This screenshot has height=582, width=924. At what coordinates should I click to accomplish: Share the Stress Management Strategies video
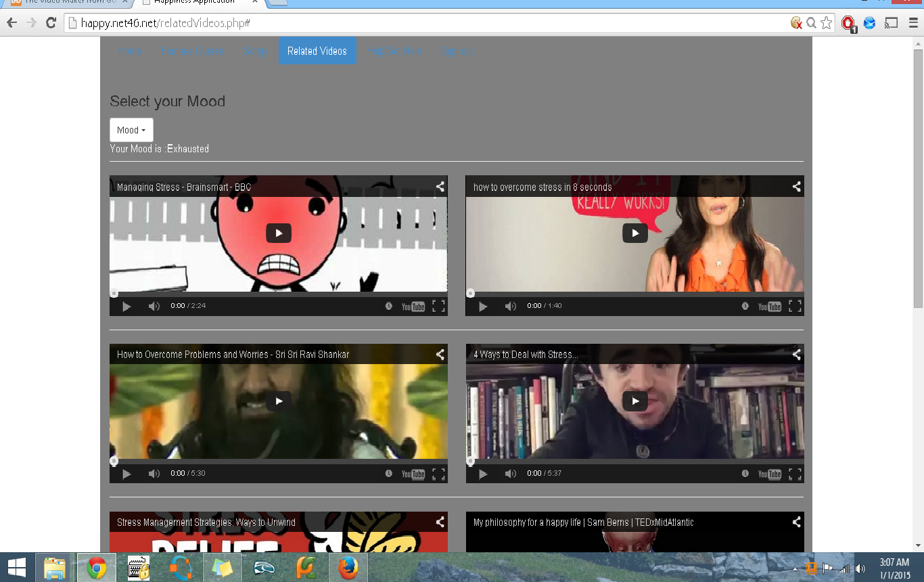pos(440,522)
